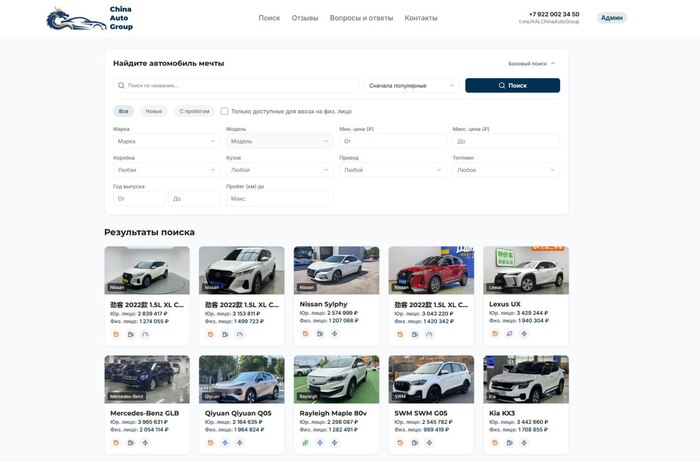Click fuel pump icon on the 2 839 417 ₽ card
The image size is (700, 462).
(131, 334)
